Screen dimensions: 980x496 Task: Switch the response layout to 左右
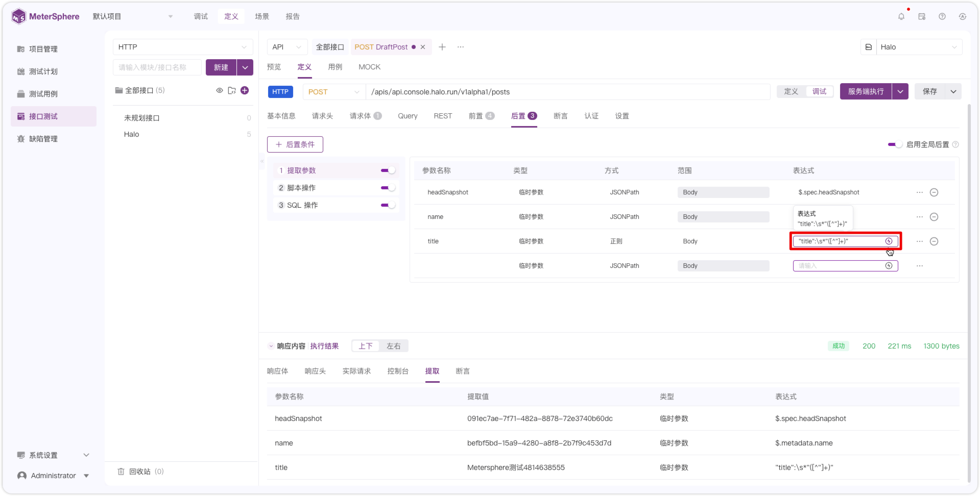[394, 346]
